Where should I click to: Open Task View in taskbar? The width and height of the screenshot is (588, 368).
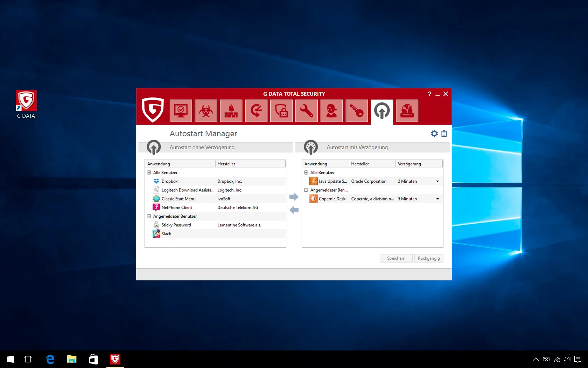point(28,359)
